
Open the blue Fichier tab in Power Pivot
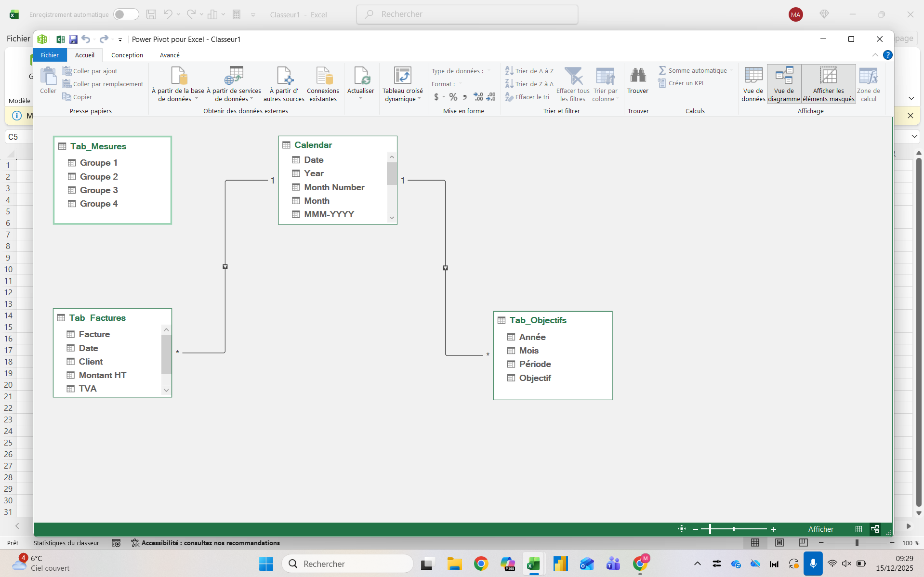(50, 55)
